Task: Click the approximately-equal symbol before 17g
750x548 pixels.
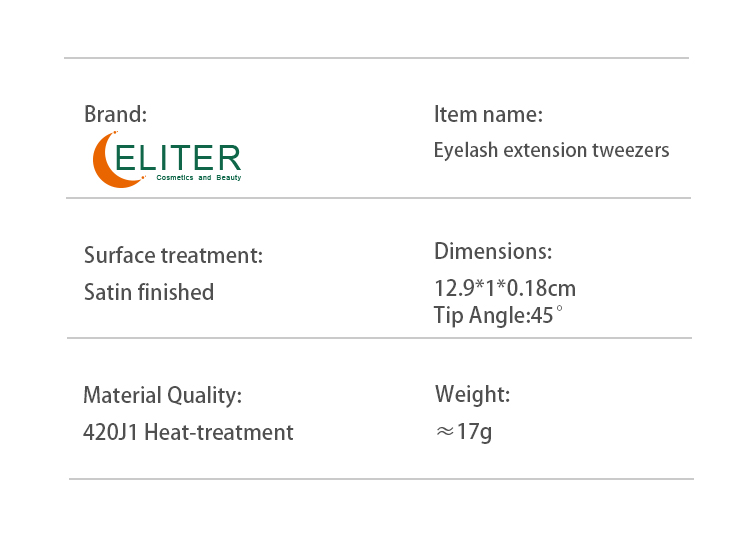Action: point(444,433)
